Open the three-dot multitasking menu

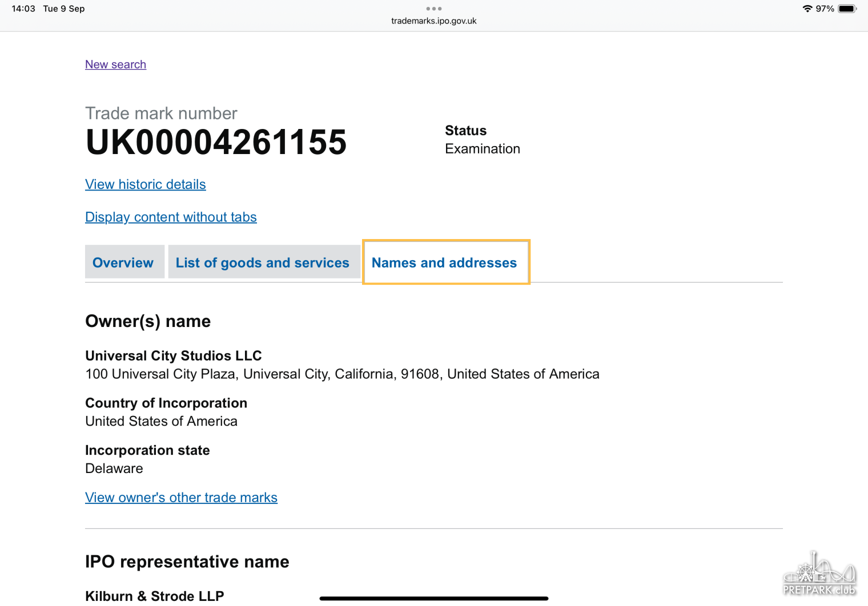tap(433, 9)
